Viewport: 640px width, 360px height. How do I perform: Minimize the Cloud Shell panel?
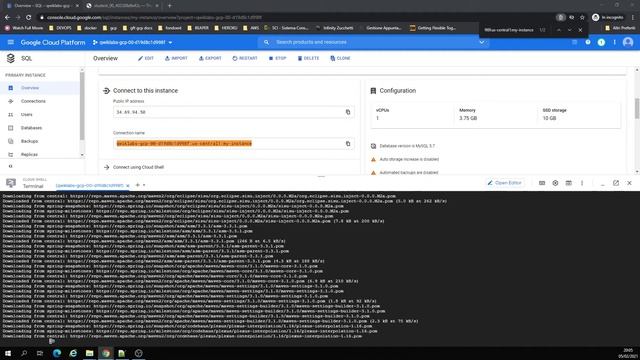pyautogui.click(x=602, y=184)
